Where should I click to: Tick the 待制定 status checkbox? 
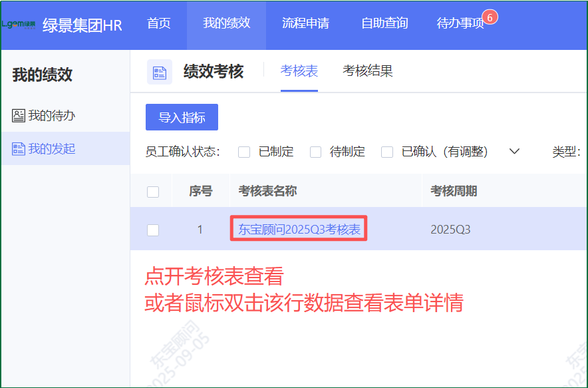(x=316, y=152)
